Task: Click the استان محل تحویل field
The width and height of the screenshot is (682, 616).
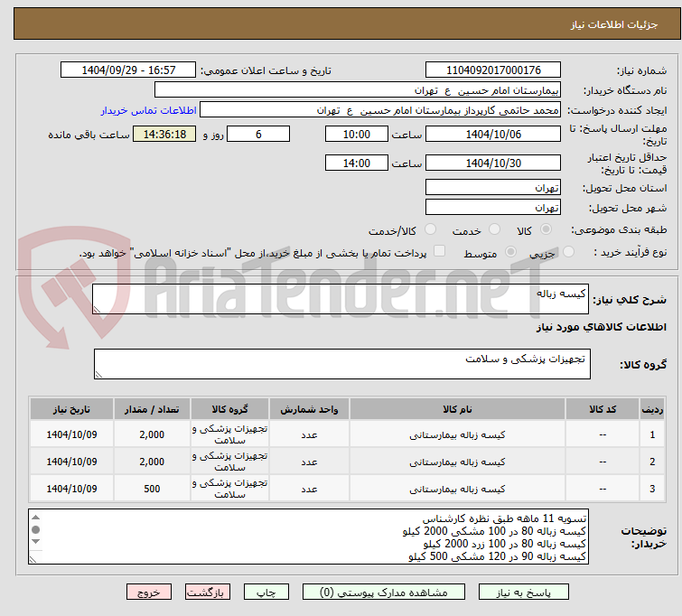Action: [x=493, y=188]
